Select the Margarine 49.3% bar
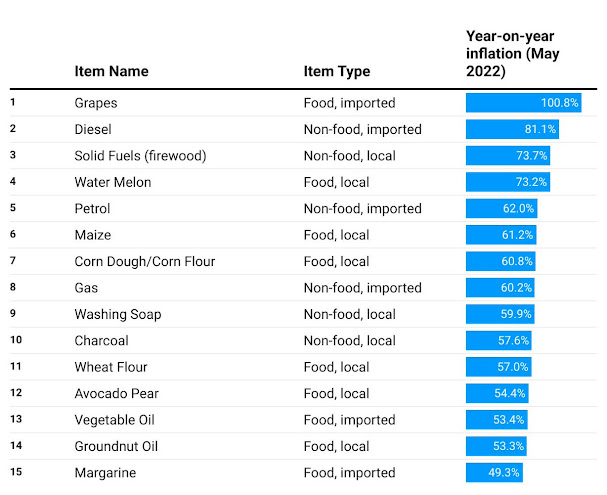The image size is (607, 495). (x=494, y=472)
